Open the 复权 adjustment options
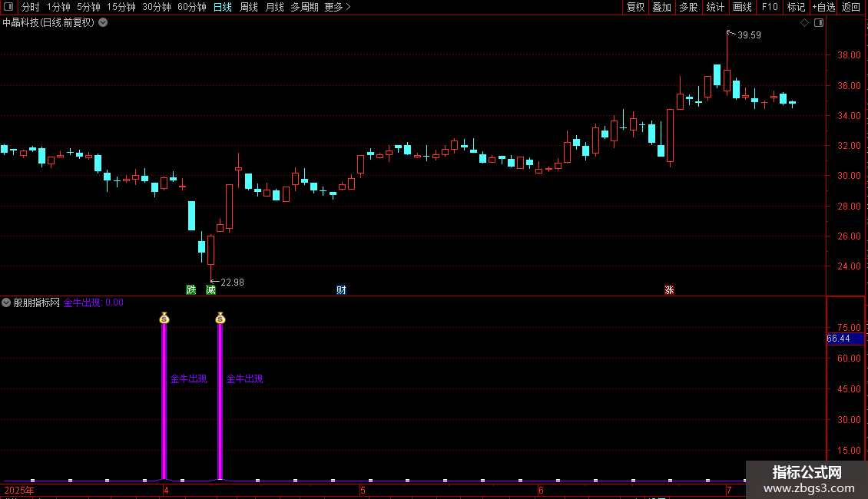Viewport: 868px width, 499px height. pyautogui.click(x=635, y=7)
